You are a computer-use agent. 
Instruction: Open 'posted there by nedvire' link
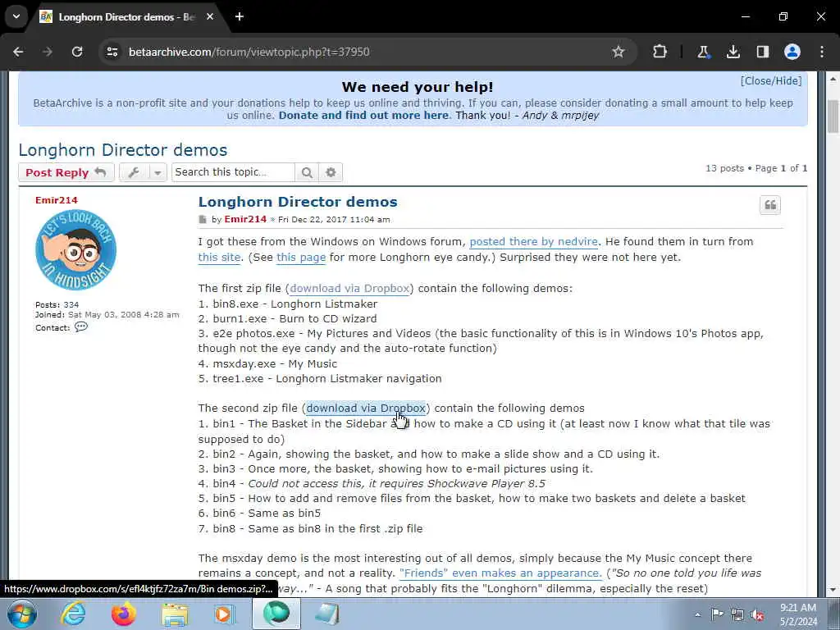[533, 242]
